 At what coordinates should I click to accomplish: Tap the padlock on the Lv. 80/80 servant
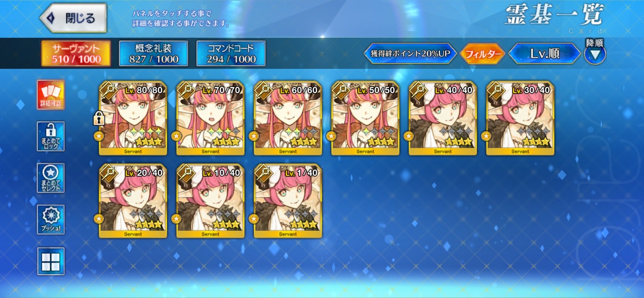click(x=99, y=119)
